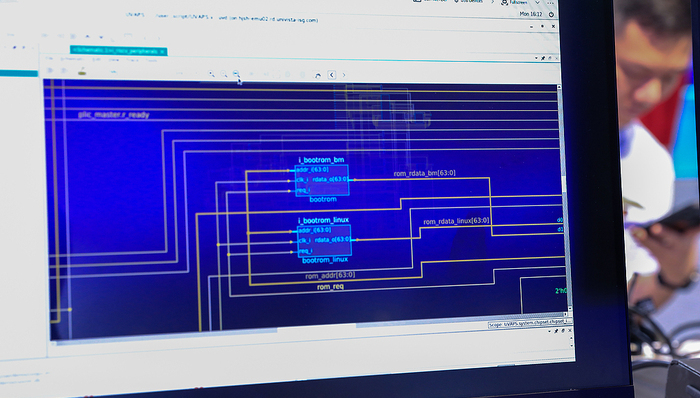Screen dimensions: 700x398
Task: Select the i_bootrom_linux block
Action: tap(324, 240)
